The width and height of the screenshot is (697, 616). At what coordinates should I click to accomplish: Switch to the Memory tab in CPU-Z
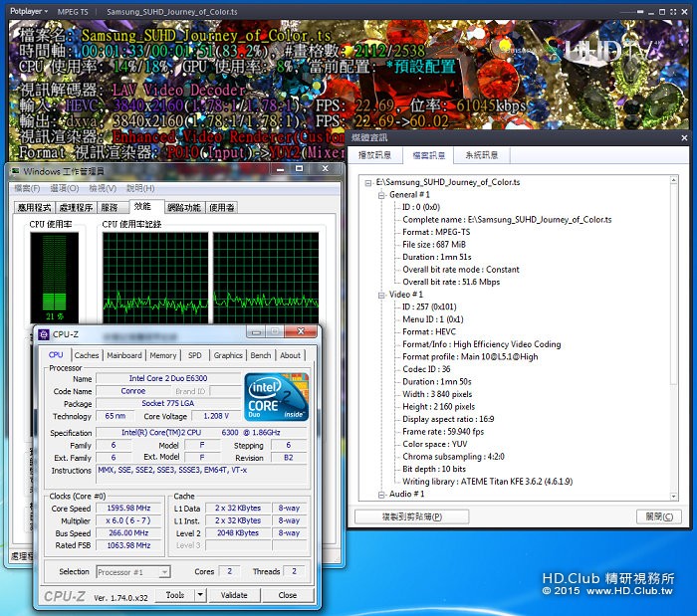(x=163, y=355)
